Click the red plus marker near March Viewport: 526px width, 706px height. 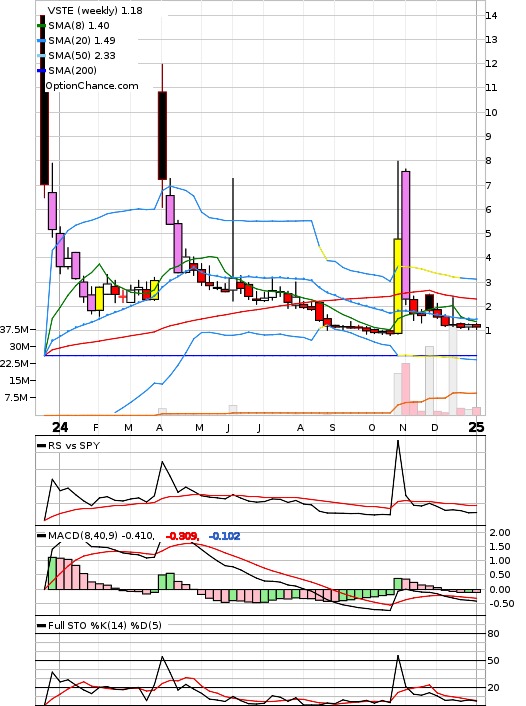[x=122, y=297]
